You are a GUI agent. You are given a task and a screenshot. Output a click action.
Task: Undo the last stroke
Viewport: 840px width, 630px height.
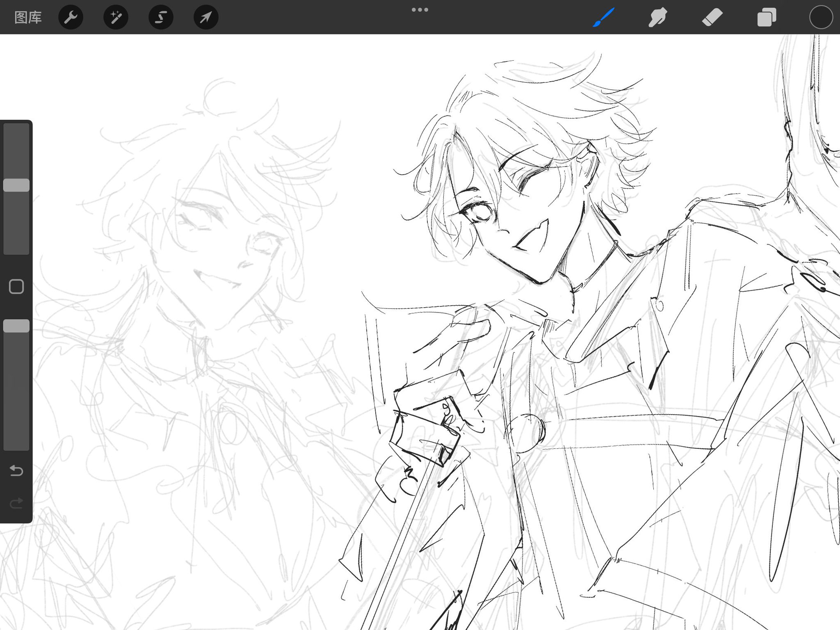point(16,470)
